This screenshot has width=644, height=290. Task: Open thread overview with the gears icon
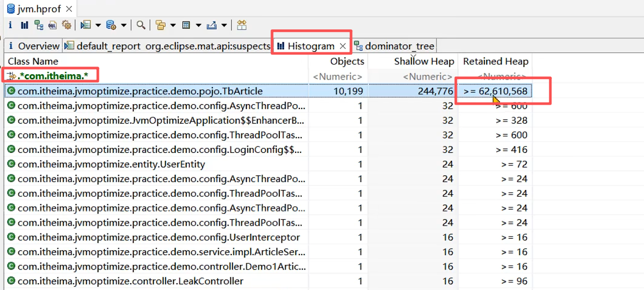point(66,25)
